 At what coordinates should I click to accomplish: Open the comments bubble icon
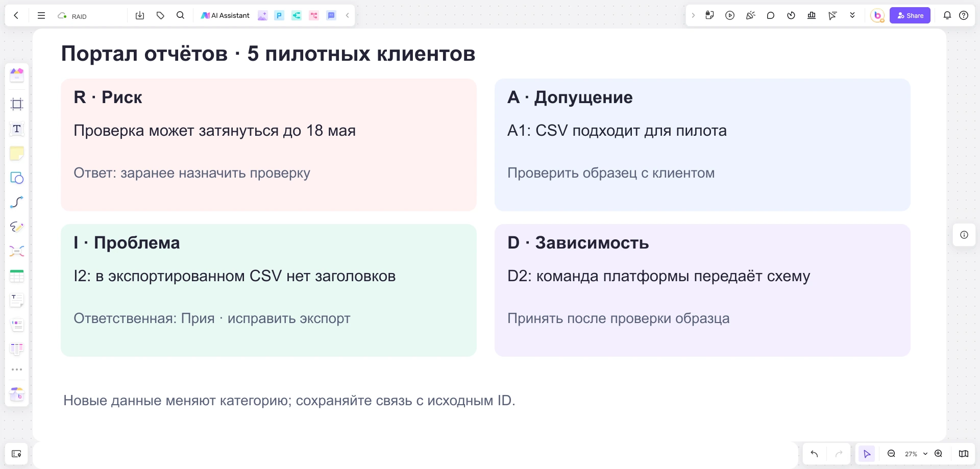coord(771,15)
